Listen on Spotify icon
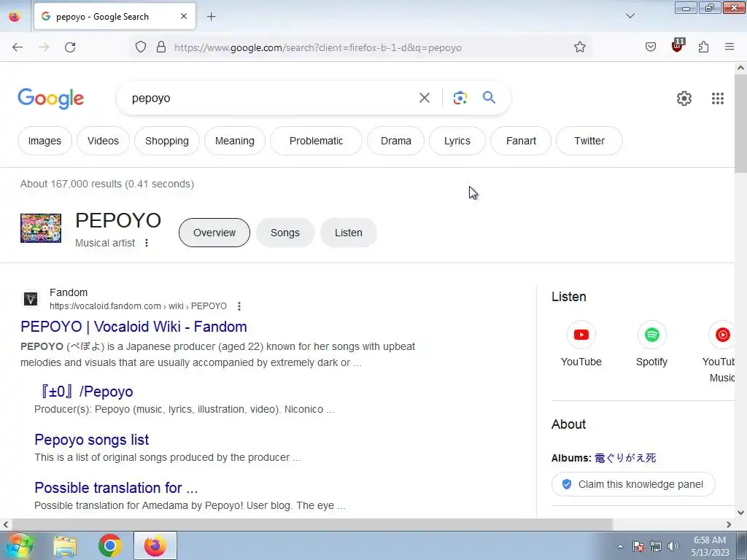The height and width of the screenshot is (560, 747). [x=651, y=335]
